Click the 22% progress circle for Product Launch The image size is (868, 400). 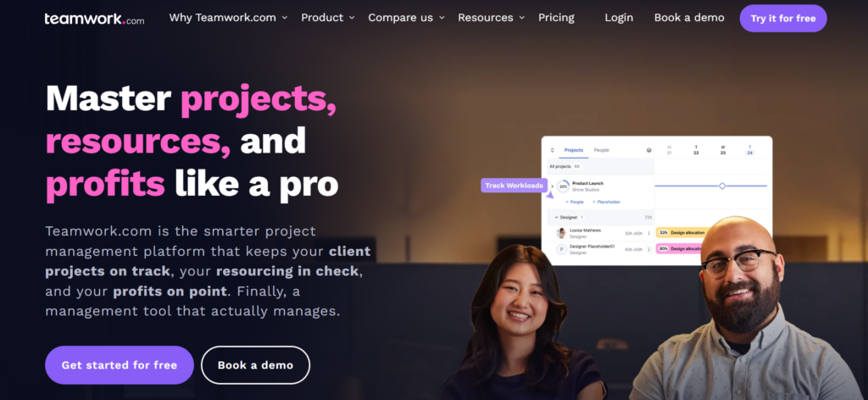pyautogui.click(x=563, y=186)
